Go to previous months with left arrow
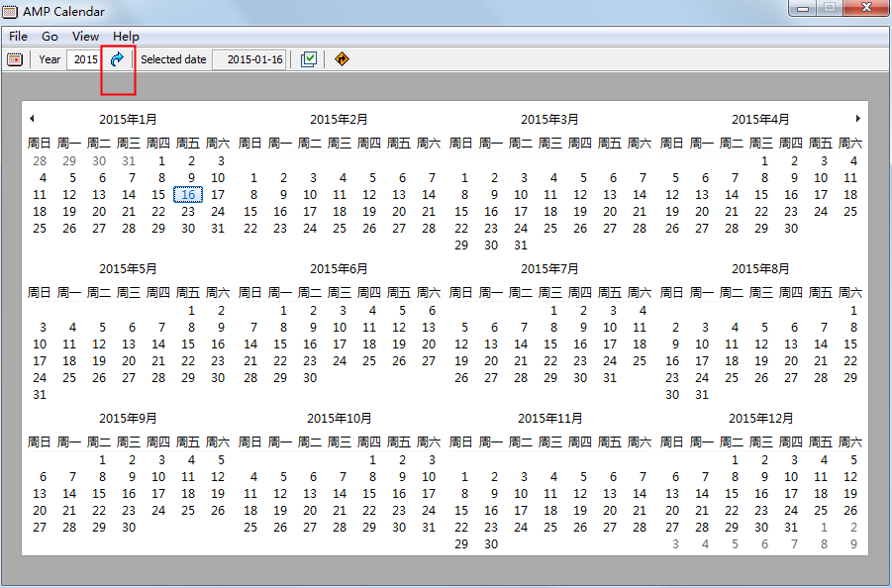892x588 pixels. click(32, 118)
